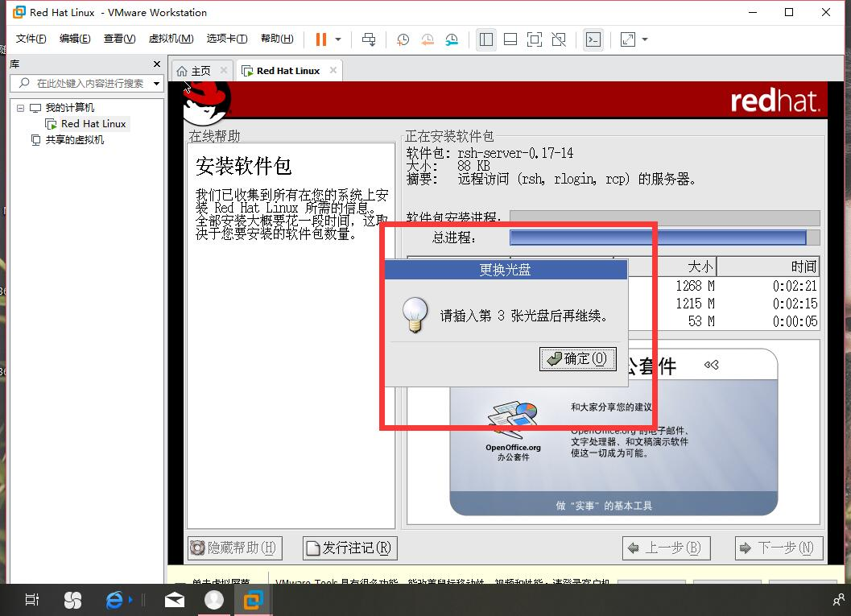This screenshot has height=616, width=851.
Task: Open the power options dropdown arrow beside pause
Action: pyautogui.click(x=338, y=39)
